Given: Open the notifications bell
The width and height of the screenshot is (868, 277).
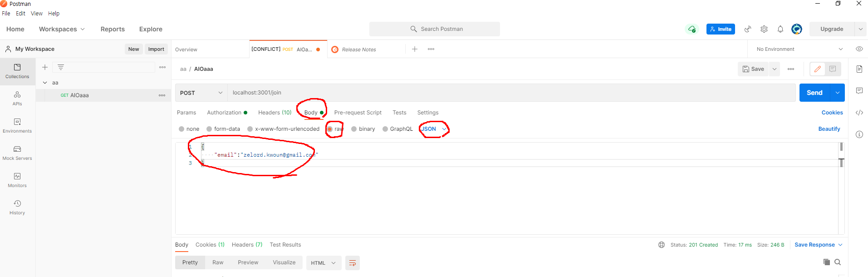Looking at the screenshot, I should pos(780,29).
